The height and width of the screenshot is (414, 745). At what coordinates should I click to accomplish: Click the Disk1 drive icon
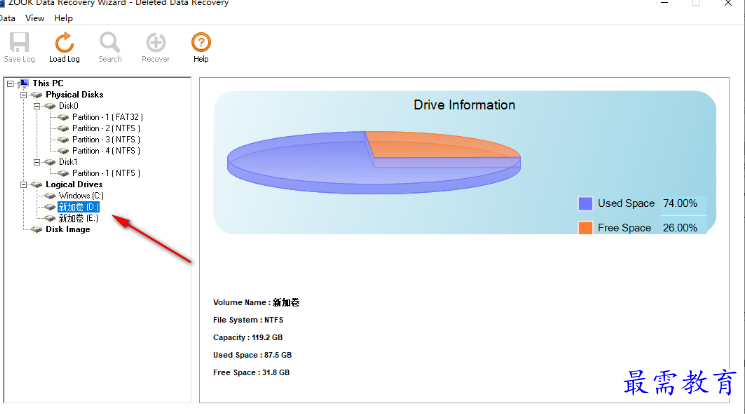click(50, 162)
